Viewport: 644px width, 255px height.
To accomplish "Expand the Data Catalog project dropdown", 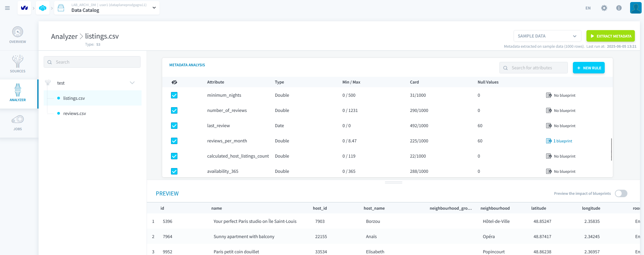I will pos(154,8).
